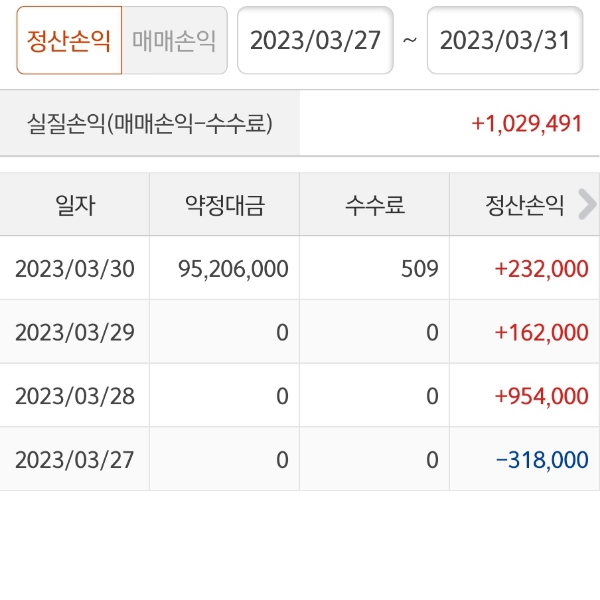Screen dimensions: 600x600
Task: Select the 2023/03/28 row date
Action: (x=75, y=396)
